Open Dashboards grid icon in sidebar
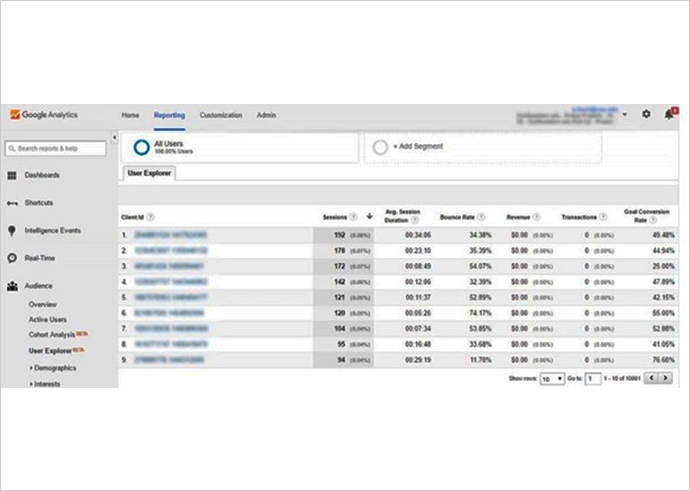Image resolution: width=690 pixels, height=491 pixels. tap(12, 175)
